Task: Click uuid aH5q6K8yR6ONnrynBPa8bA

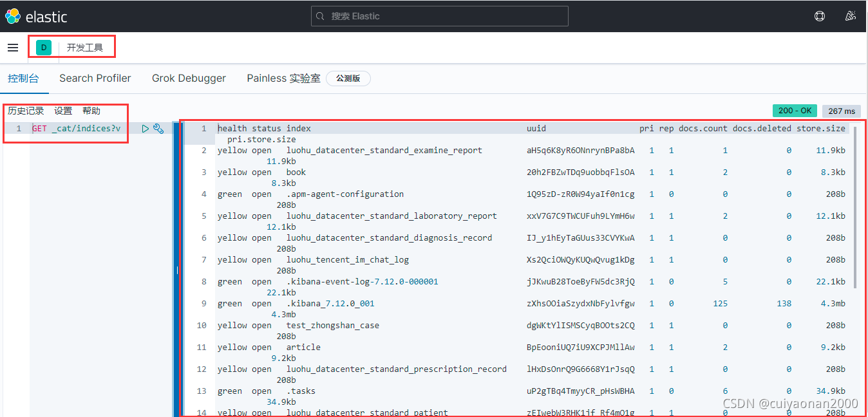Action: tap(580, 151)
